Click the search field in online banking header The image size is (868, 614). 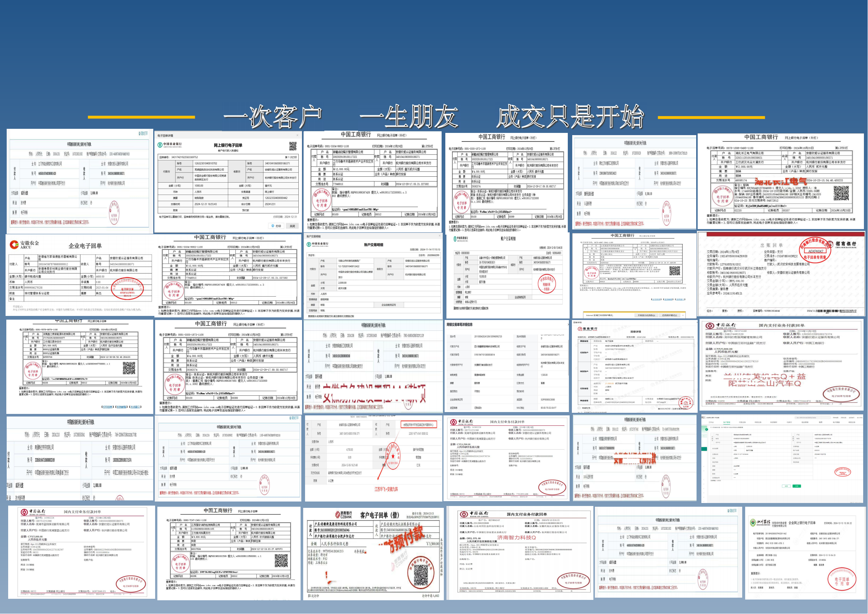tap(812, 418)
